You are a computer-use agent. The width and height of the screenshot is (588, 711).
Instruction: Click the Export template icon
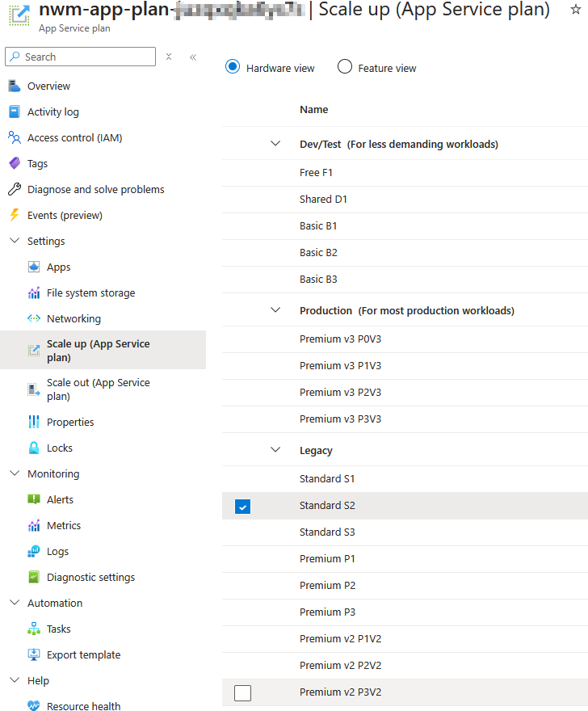[34, 654]
